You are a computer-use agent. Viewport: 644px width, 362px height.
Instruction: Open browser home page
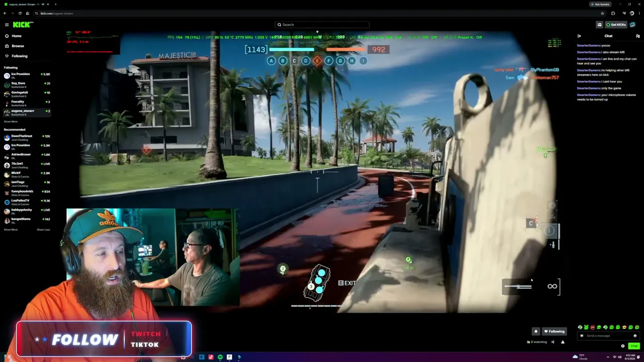click(28, 13)
